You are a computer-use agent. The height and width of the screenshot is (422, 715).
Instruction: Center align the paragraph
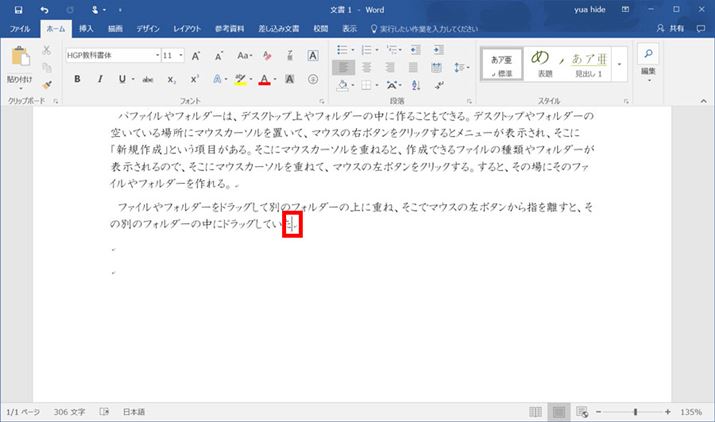367,68
